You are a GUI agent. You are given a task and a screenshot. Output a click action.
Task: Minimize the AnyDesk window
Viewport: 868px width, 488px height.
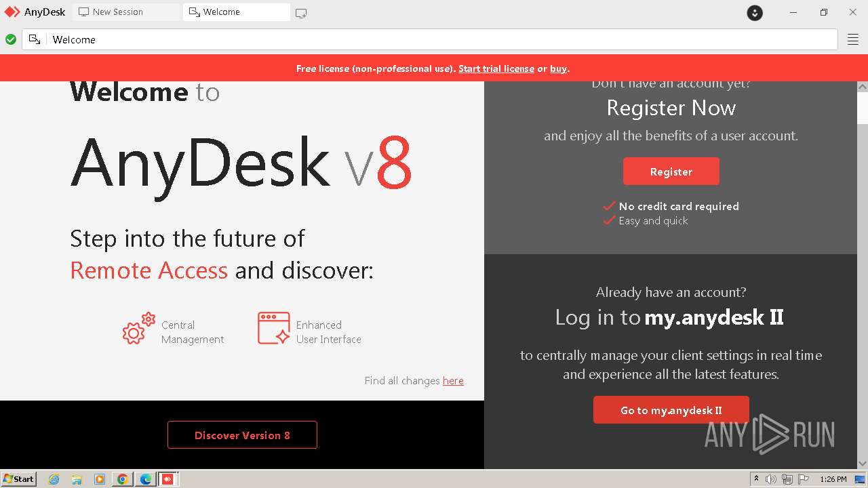pos(793,12)
